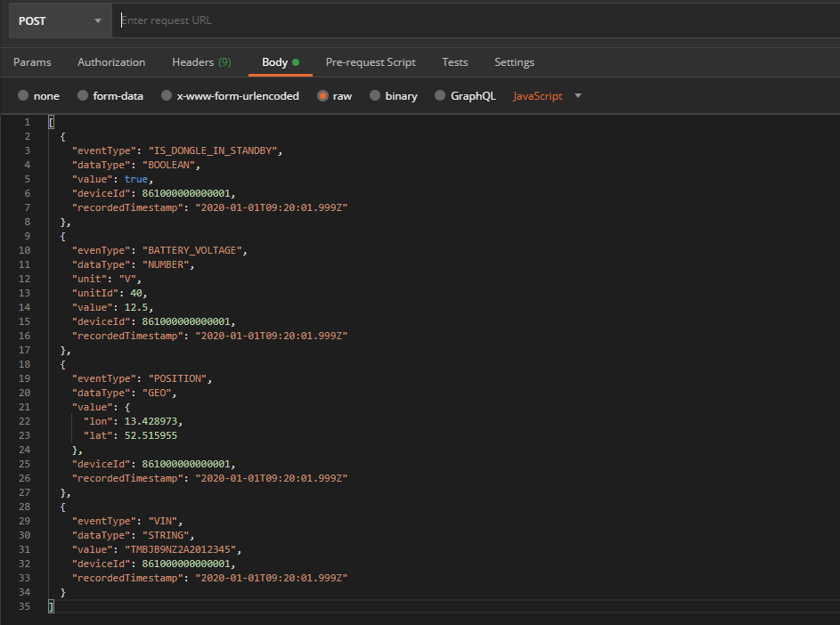Viewport: 840px width, 625px height.
Task: Switch to the Params tab
Action: (x=32, y=62)
